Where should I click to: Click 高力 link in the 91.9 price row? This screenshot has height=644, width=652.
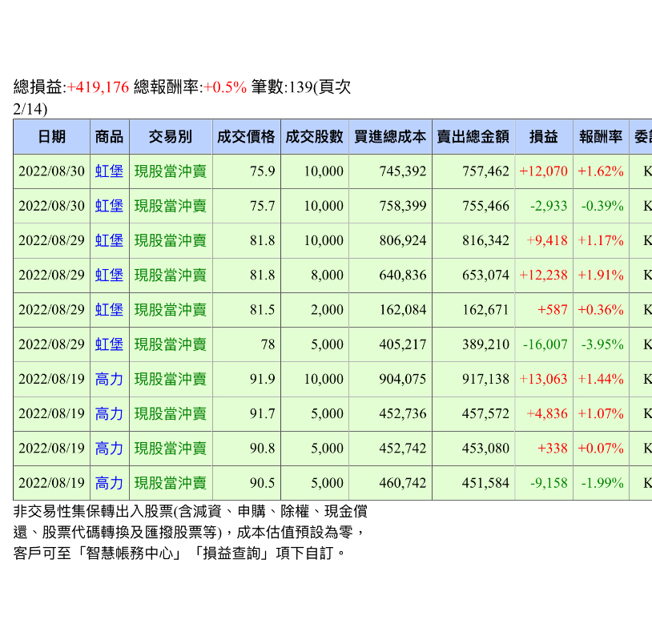(x=109, y=379)
